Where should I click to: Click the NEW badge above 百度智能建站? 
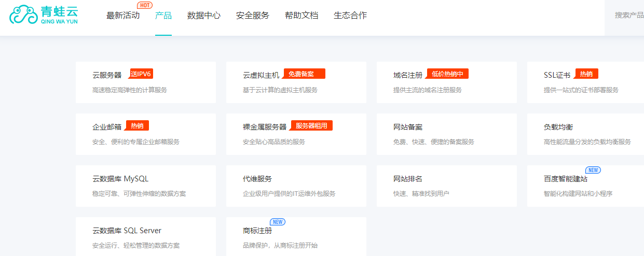pos(593,170)
